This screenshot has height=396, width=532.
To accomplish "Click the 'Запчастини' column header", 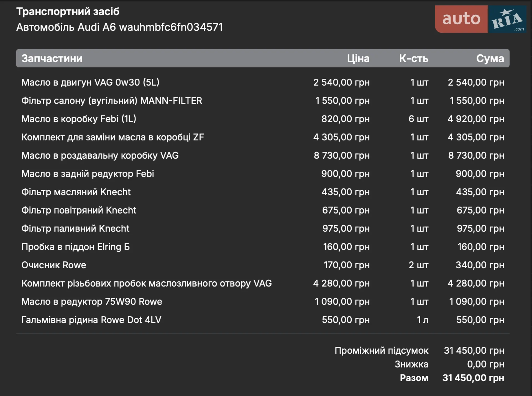I will 52,58.
